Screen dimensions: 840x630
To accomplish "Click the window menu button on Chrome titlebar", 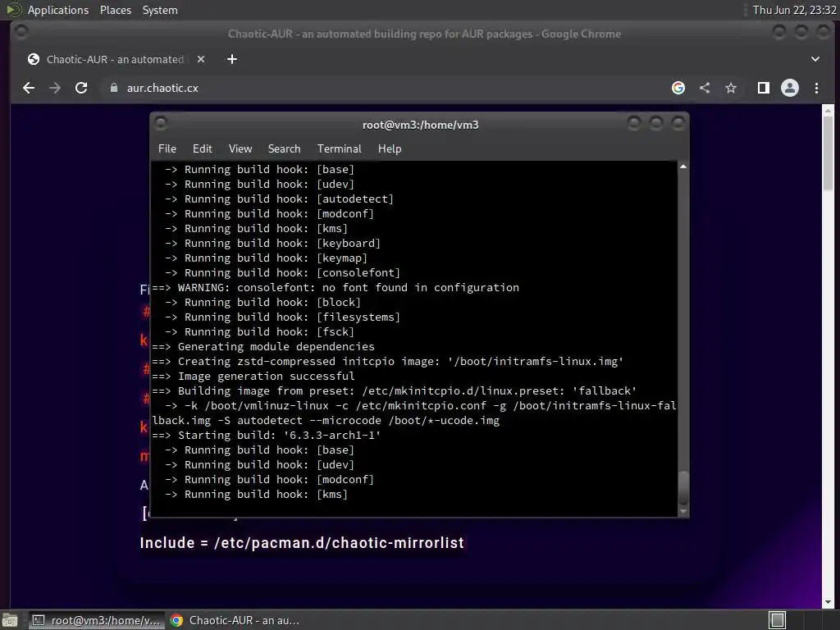I will click(21, 33).
